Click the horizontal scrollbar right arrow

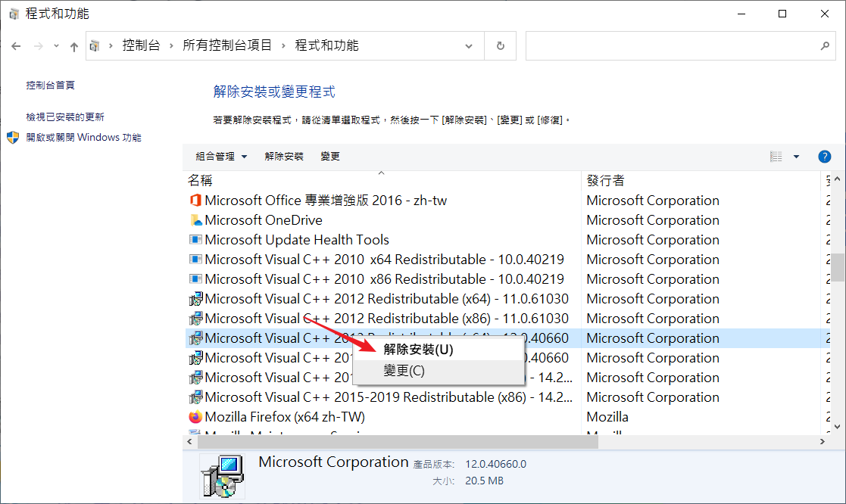tap(823, 441)
